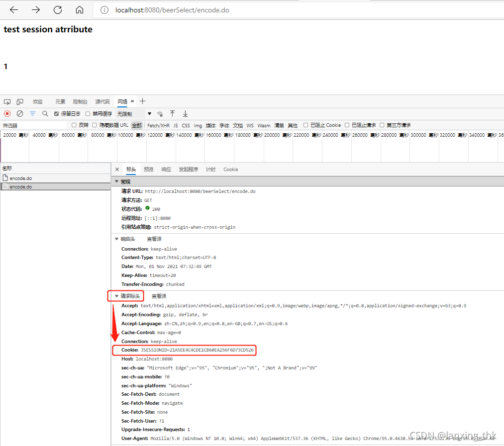The width and height of the screenshot is (504, 446).
Task: View site information icon in address bar
Action: click(104, 10)
